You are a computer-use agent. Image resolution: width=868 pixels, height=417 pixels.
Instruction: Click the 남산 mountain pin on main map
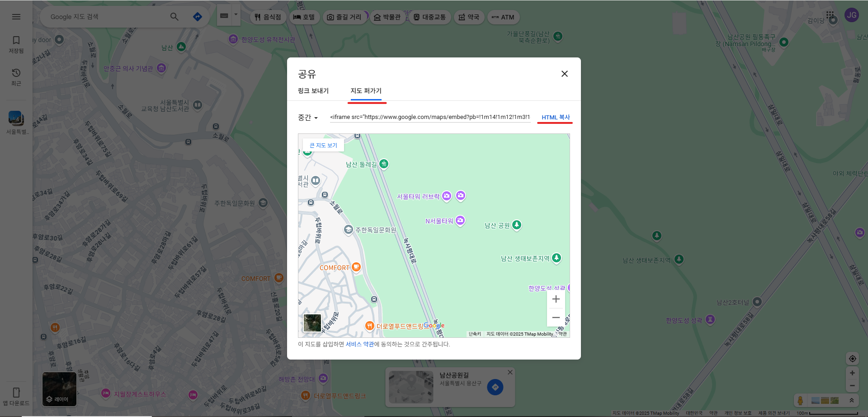point(181,47)
